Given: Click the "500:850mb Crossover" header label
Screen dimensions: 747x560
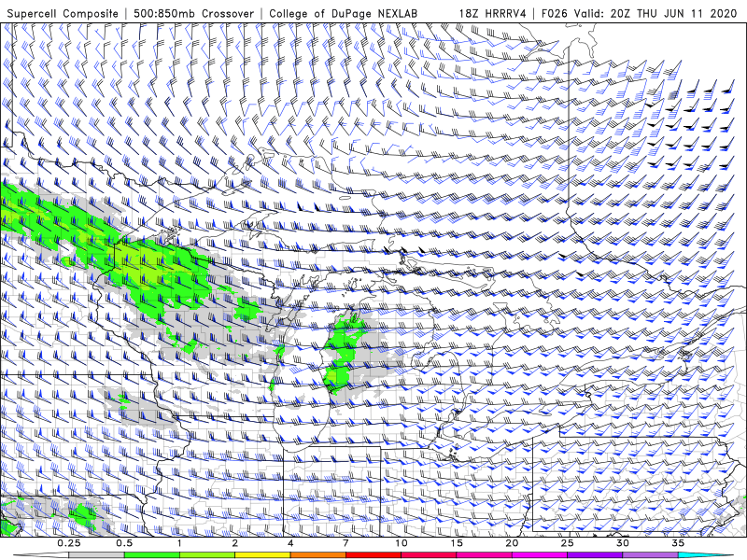Looking at the screenshot, I should pos(194,13).
